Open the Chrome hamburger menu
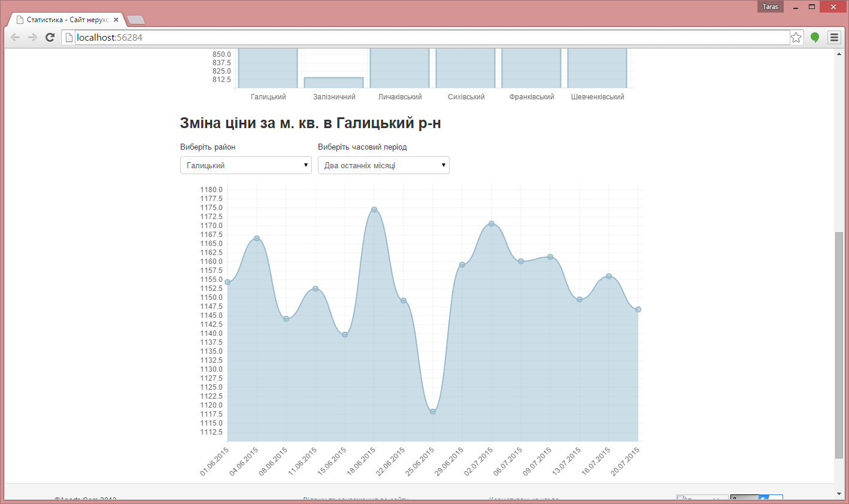The image size is (849, 504). point(834,38)
